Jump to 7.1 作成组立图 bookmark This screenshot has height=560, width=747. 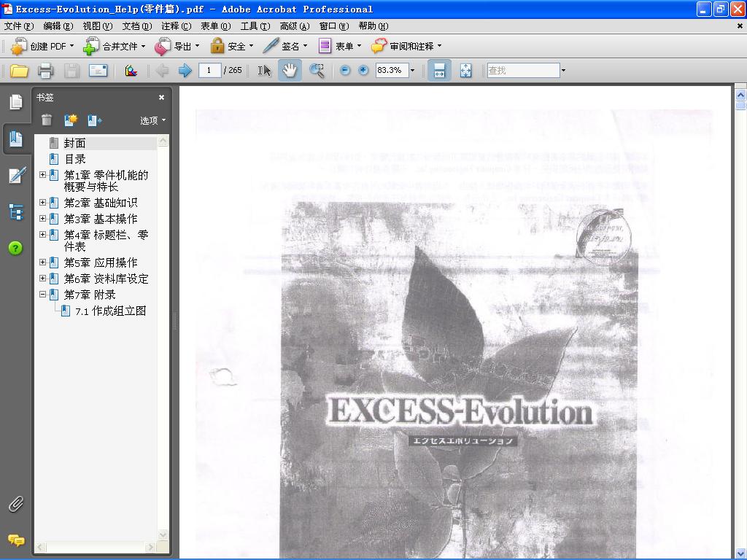click(x=111, y=311)
